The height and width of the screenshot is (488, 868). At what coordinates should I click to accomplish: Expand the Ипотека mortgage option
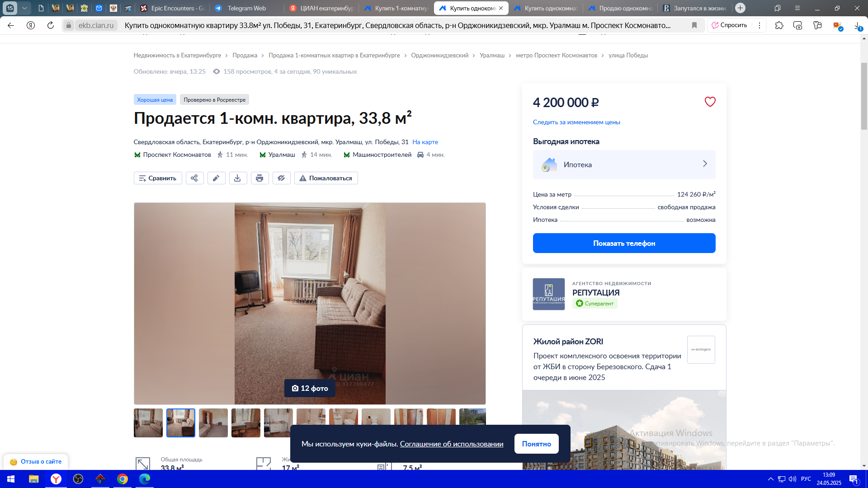(624, 164)
